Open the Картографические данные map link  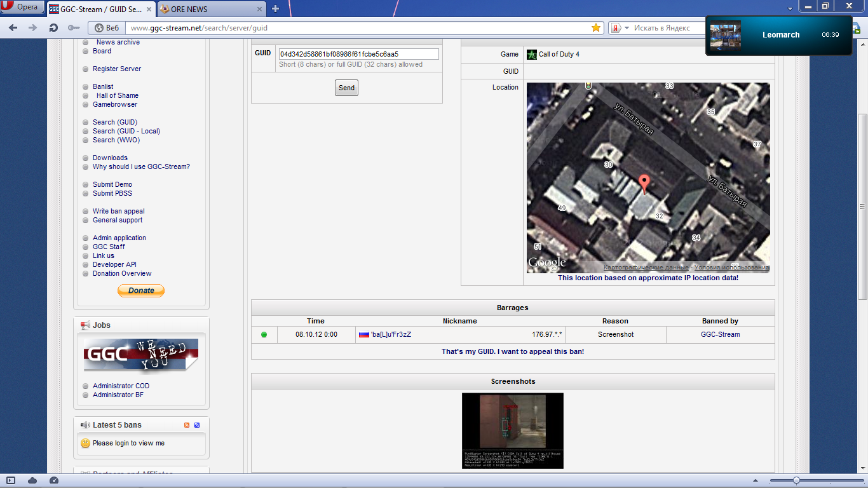646,268
